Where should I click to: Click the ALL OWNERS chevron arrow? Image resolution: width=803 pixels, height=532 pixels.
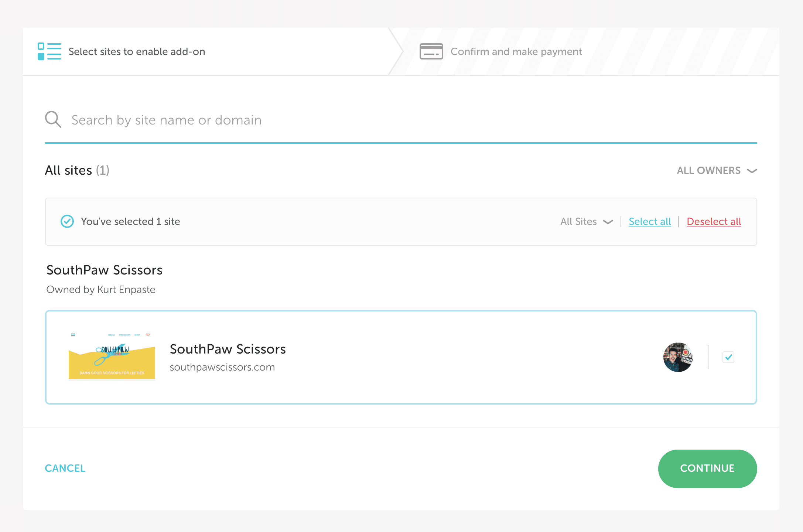coord(752,171)
